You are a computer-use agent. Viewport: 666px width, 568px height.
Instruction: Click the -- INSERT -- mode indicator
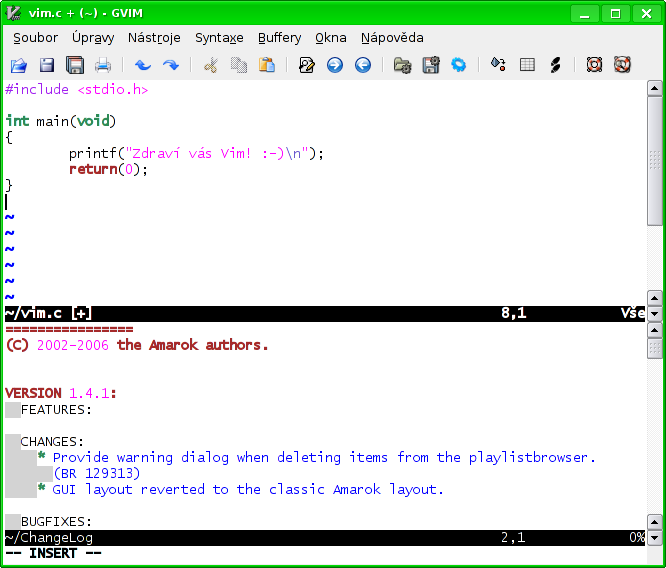click(53, 554)
